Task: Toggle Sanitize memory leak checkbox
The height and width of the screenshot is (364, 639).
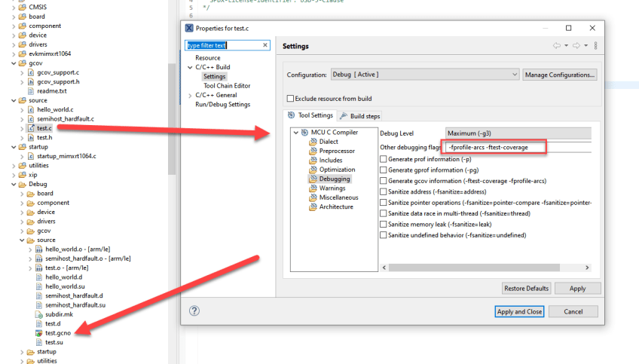Action: coord(384,224)
